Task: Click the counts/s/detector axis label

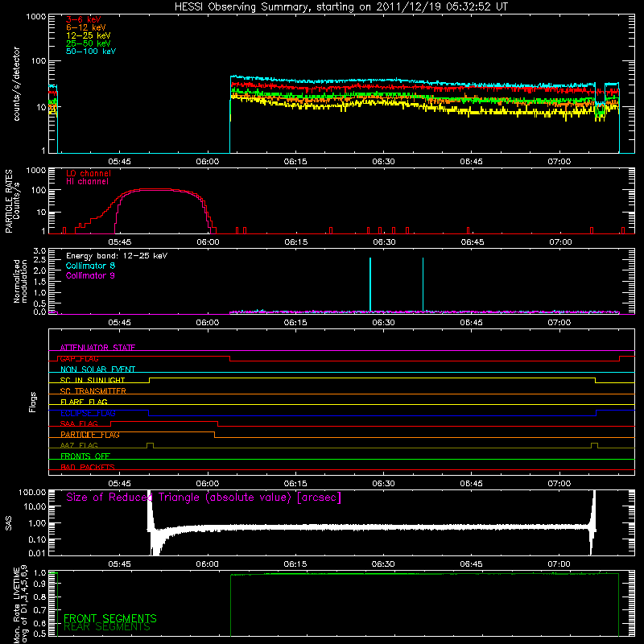Action: [x=17, y=84]
